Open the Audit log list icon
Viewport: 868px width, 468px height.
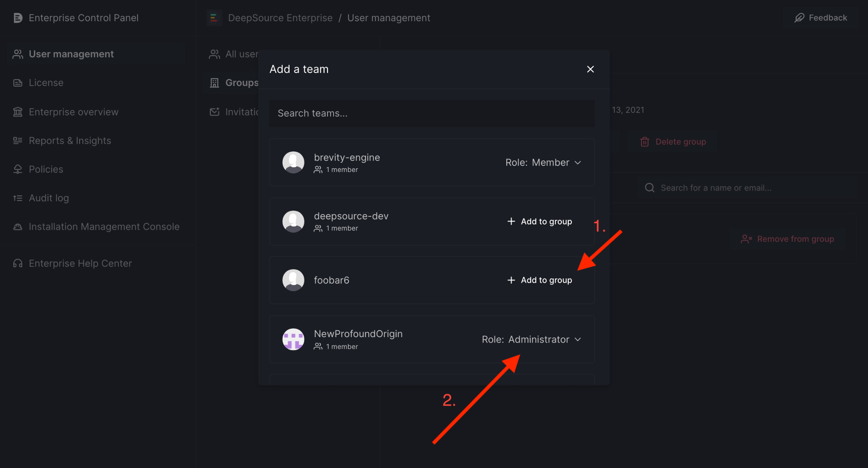click(x=18, y=198)
